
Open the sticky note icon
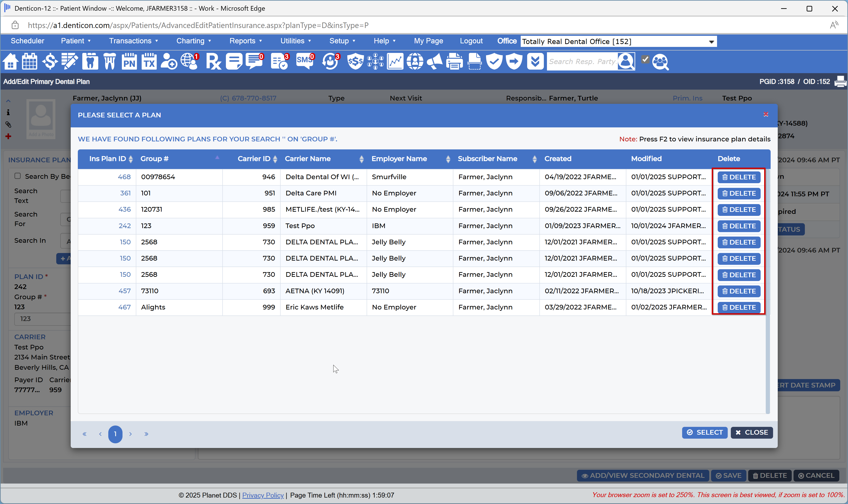pos(234,62)
